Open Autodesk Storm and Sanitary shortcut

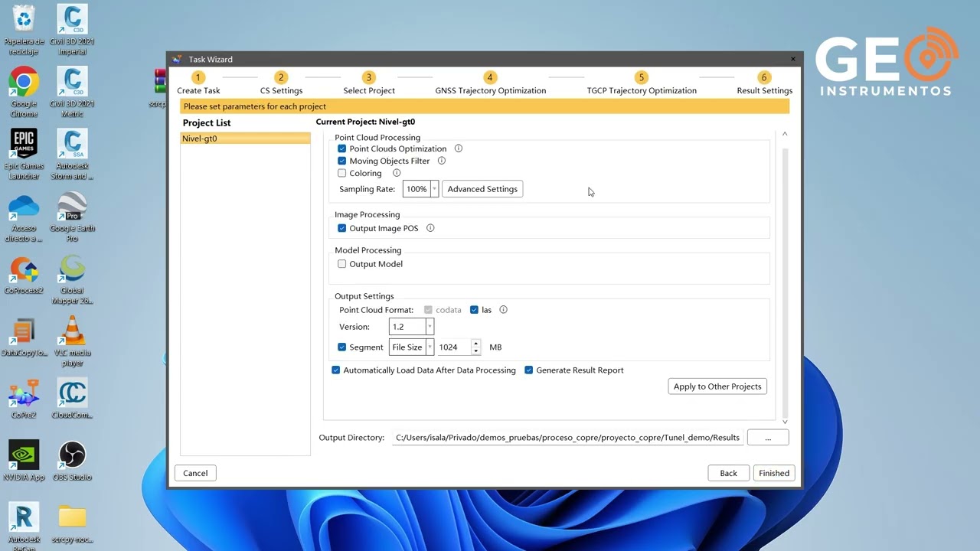(72, 155)
